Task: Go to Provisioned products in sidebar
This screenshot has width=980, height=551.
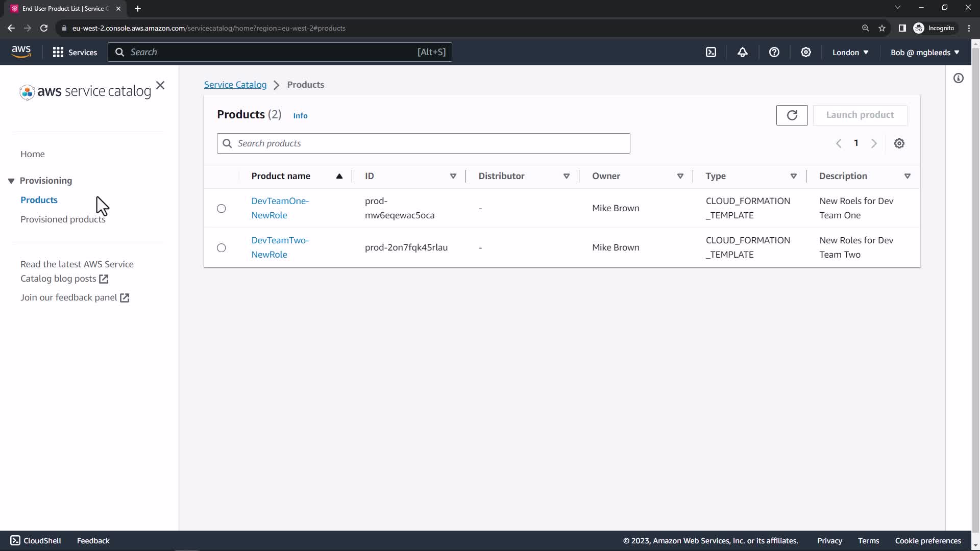Action: pyautogui.click(x=63, y=219)
